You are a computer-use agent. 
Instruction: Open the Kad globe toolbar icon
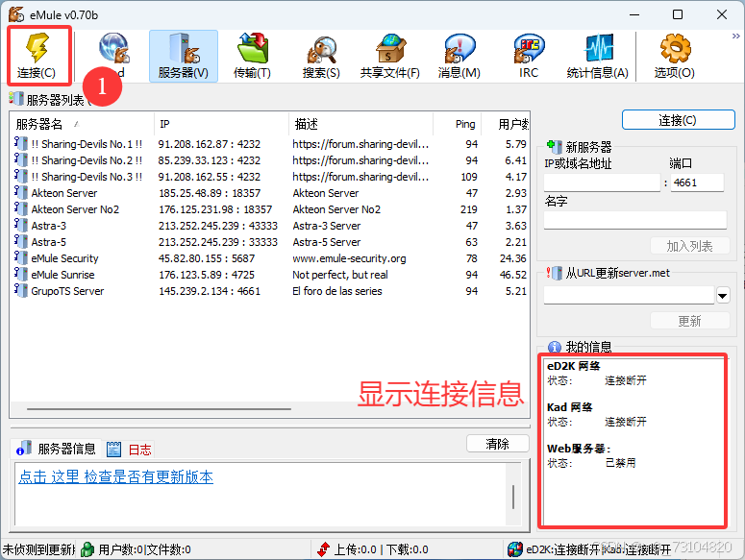coord(114,47)
